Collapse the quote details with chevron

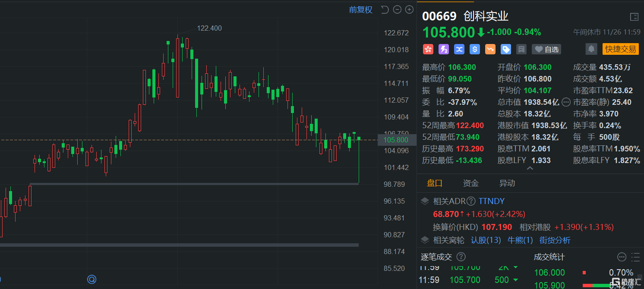click(530, 168)
